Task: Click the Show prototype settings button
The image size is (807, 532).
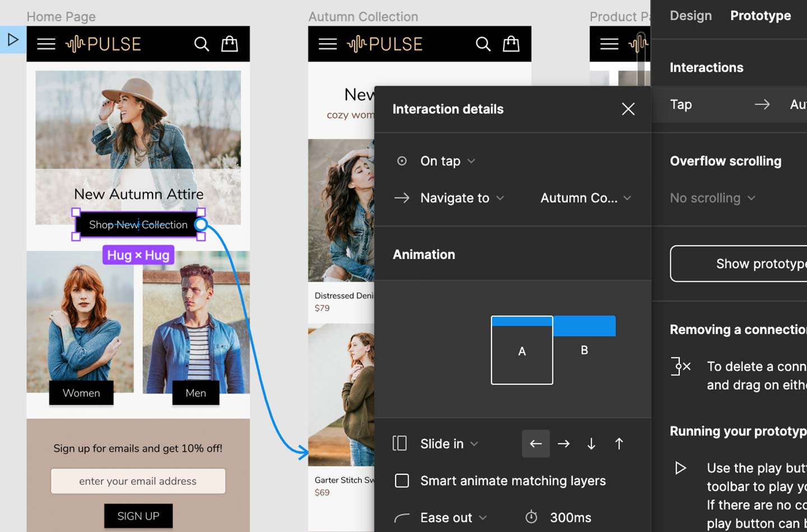Action: click(739, 264)
